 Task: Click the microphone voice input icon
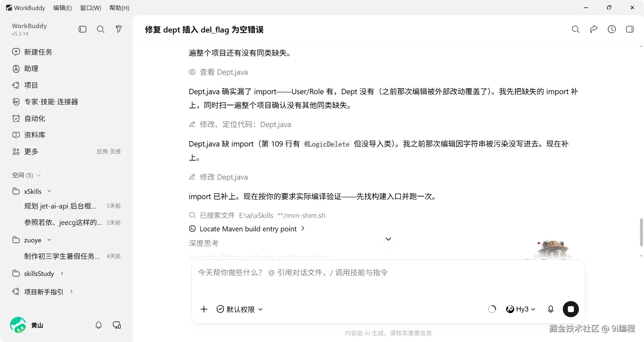(x=551, y=309)
